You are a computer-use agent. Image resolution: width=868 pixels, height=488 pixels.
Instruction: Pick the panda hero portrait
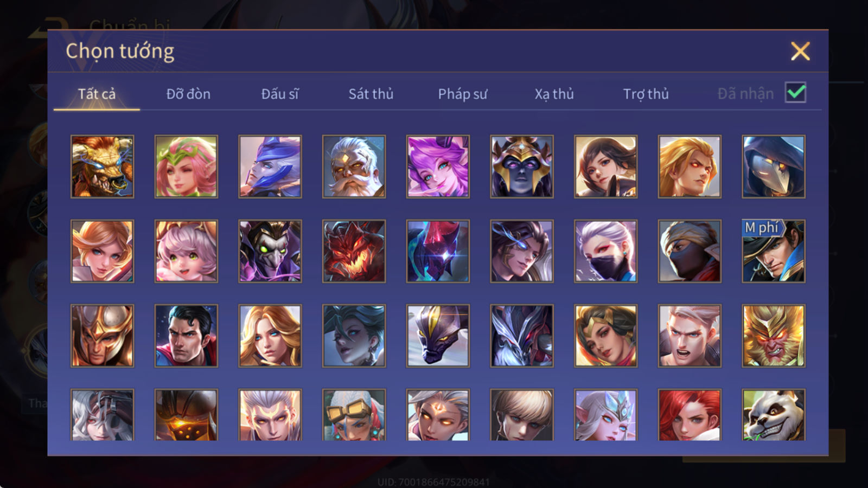[x=774, y=415]
